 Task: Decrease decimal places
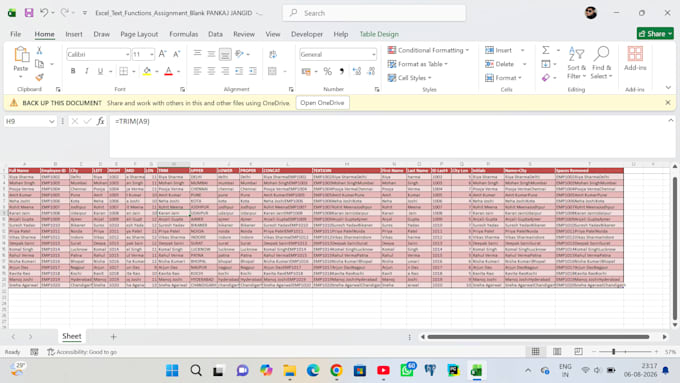(x=371, y=71)
